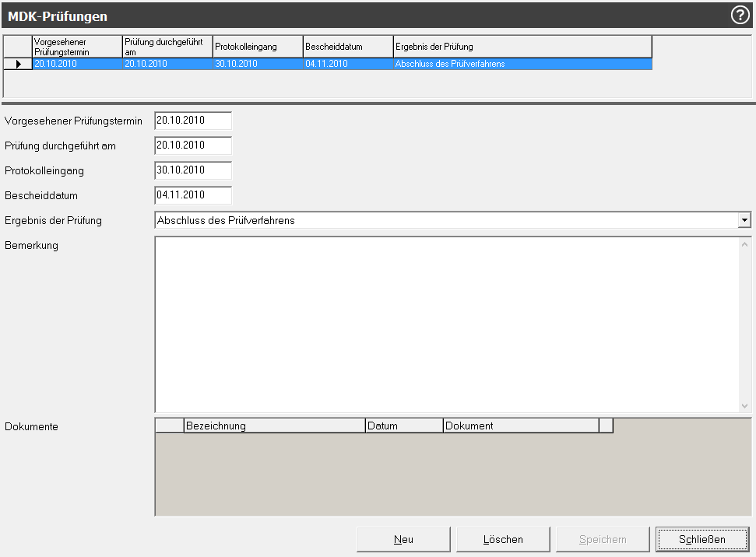Click Vorgesehener Prüfungstermin date field
This screenshot has height=557, width=756.
193,121
